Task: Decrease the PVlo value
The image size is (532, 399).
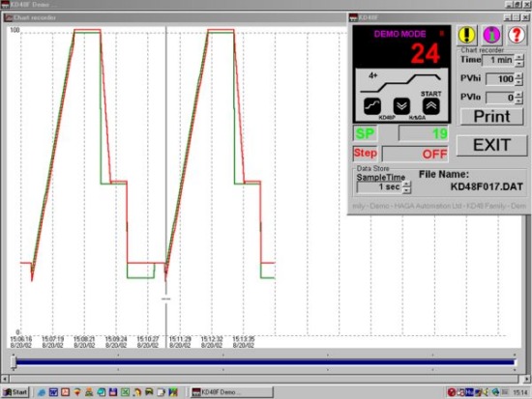Action: point(518,101)
